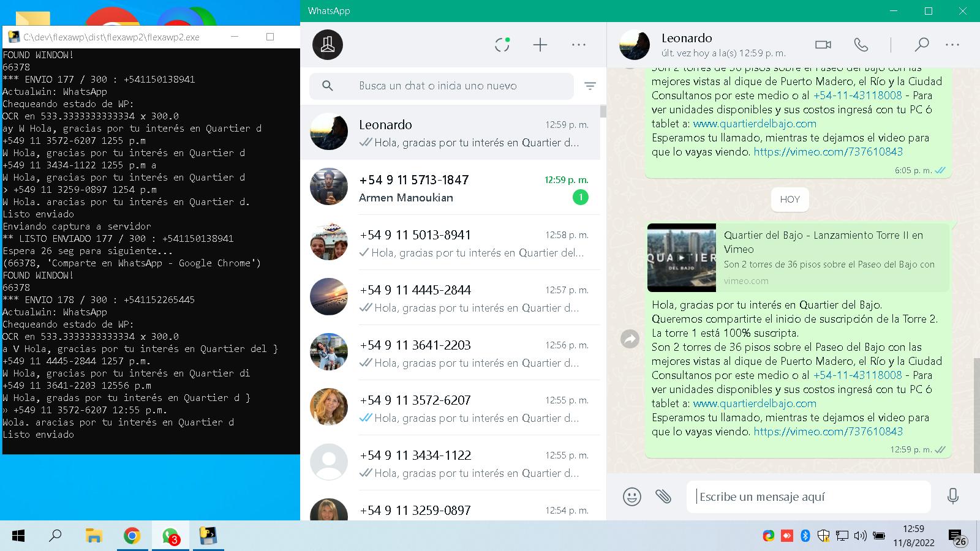Image resolution: width=980 pixels, height=551 pixels.
Task: Open volume control in system tray
Action: point(860,536)
